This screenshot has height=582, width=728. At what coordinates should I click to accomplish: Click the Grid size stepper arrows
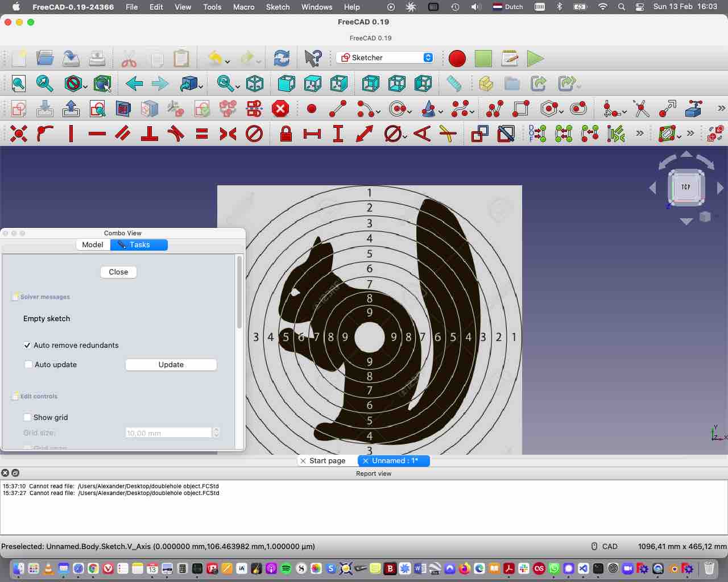coord(216,433)
